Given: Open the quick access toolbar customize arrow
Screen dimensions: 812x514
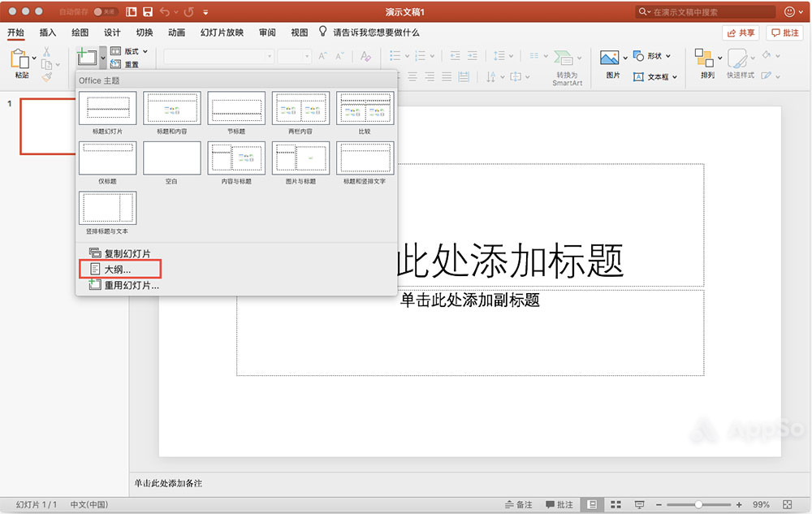Looking at the screenshot, I should pos(205,12).
